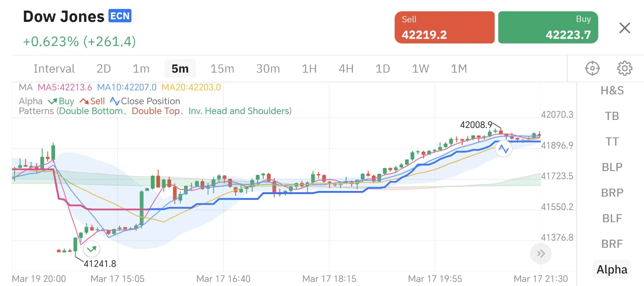The image size is (644, 286).
Task: Close the Dow Jones chart panel
Action: point(624,28)
